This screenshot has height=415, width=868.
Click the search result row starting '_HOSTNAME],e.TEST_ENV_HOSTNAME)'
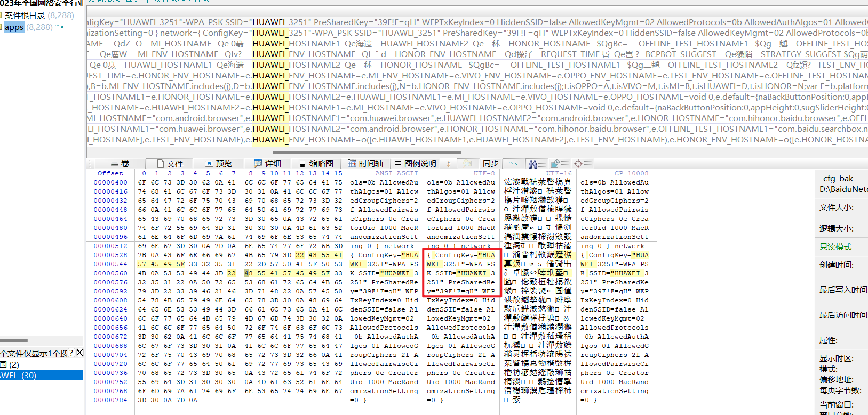point(477,140)
